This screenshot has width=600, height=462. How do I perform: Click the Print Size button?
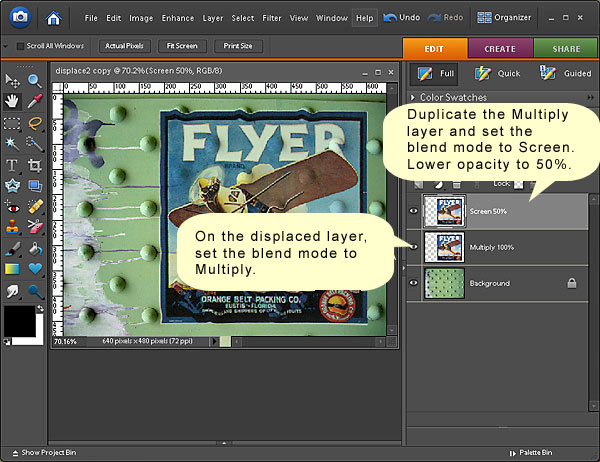[x=238, y=46]
